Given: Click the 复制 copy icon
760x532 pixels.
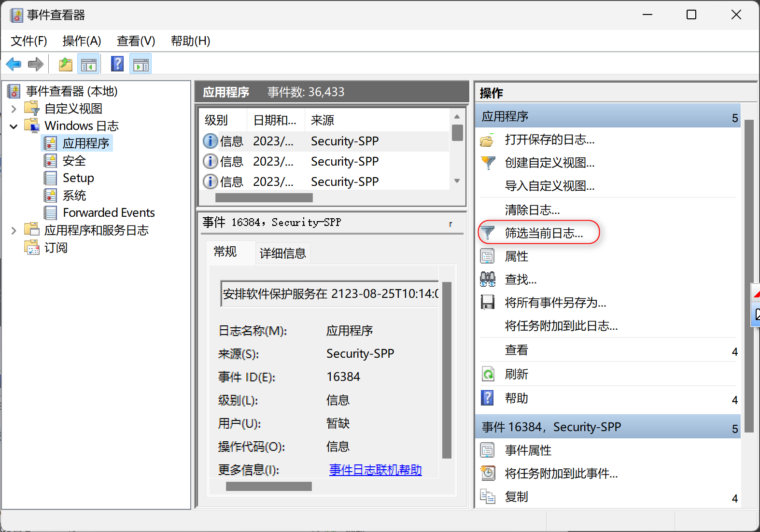Looking at the screenshot, I should tap(488, 496).
